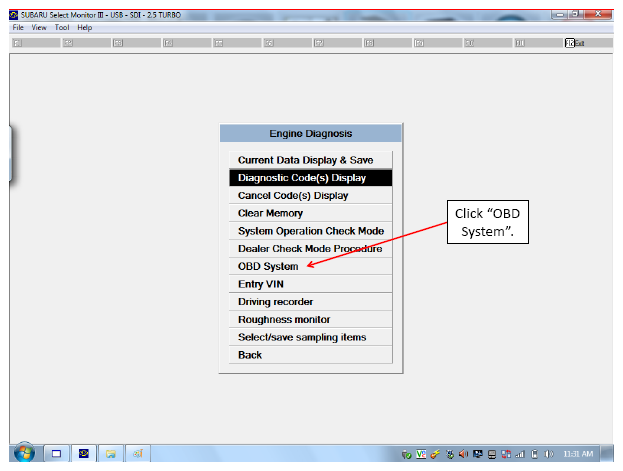The image size is (623, 471).
Task: Open the wireless signal bars tray icon
Action: [520, 454]
